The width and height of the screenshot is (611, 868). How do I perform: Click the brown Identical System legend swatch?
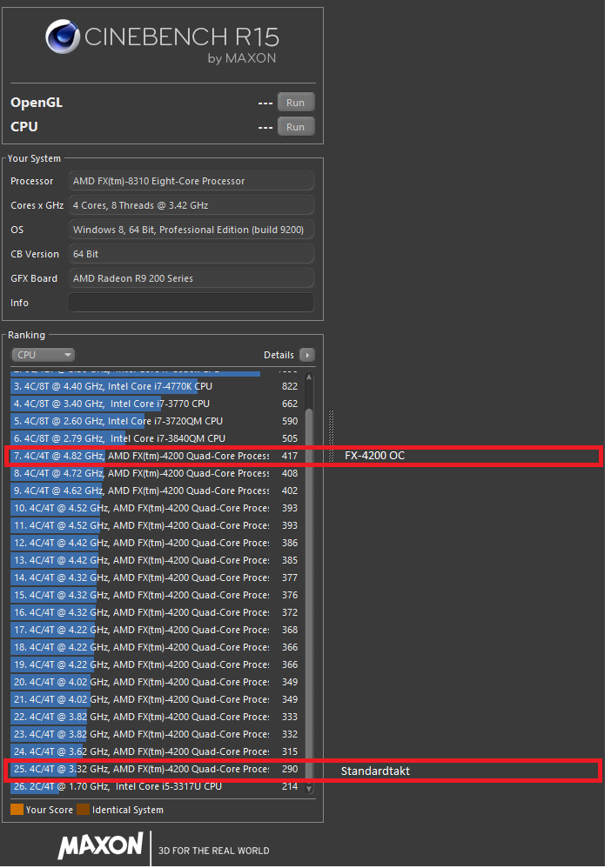pyautogui.click(x=83, y=810)
